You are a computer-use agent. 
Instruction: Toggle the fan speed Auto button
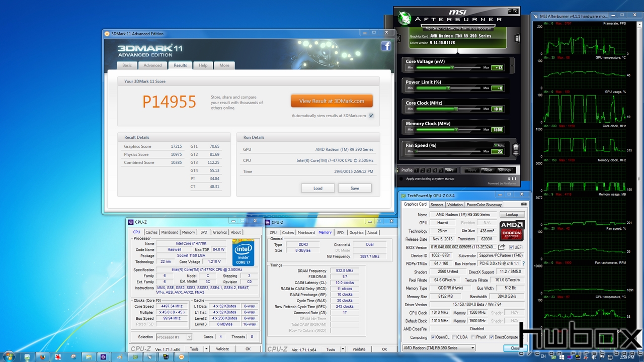tap(499, 145)
